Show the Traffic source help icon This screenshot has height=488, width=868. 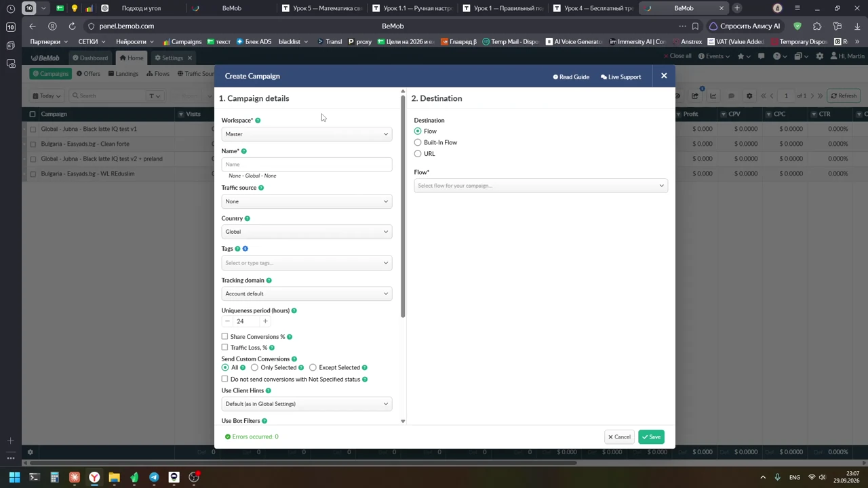point(261,188)
